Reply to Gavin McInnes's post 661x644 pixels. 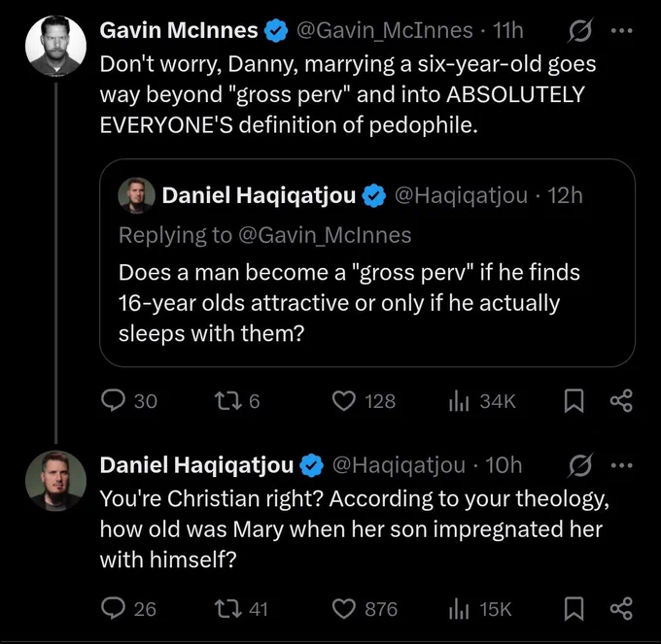(113, 400)
